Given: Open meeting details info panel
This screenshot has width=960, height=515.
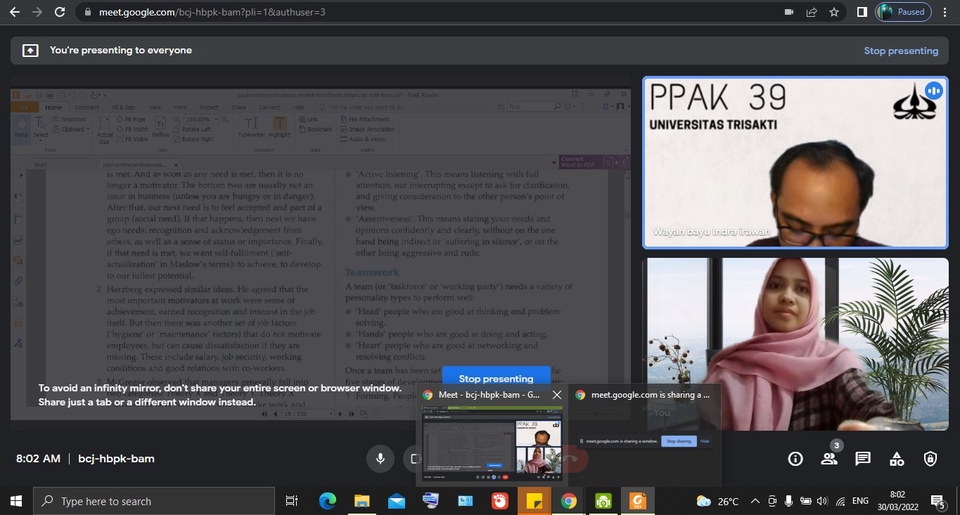Looking at the screenshot, I should click(795, 459).
